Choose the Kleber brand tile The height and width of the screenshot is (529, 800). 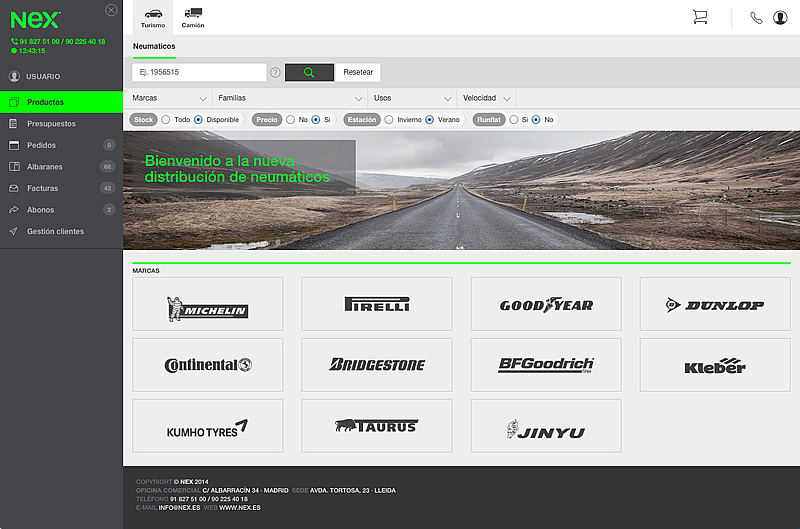(715, 365)
